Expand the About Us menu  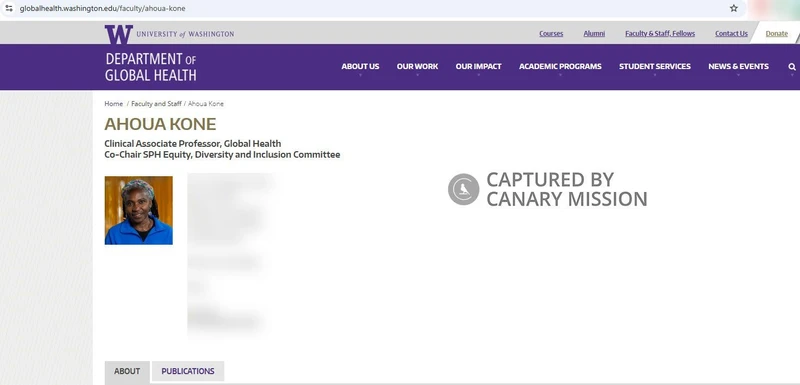click(360, 66)
